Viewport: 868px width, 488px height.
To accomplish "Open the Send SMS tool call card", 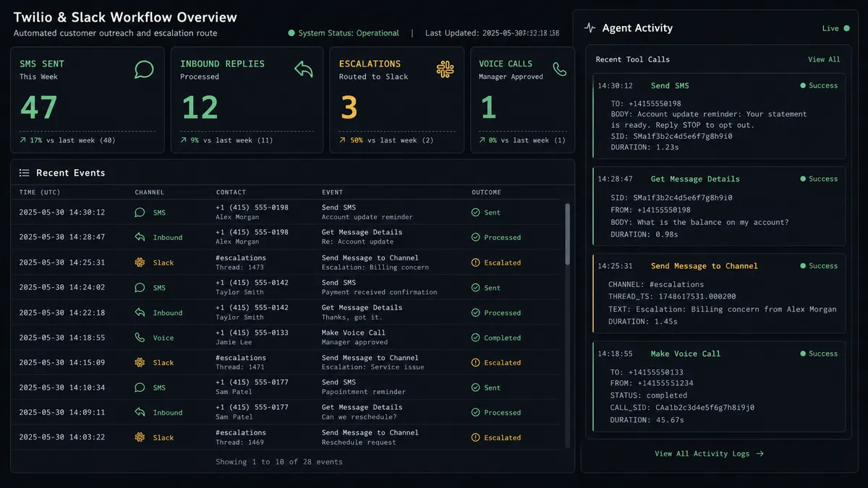I will [719, 116].
